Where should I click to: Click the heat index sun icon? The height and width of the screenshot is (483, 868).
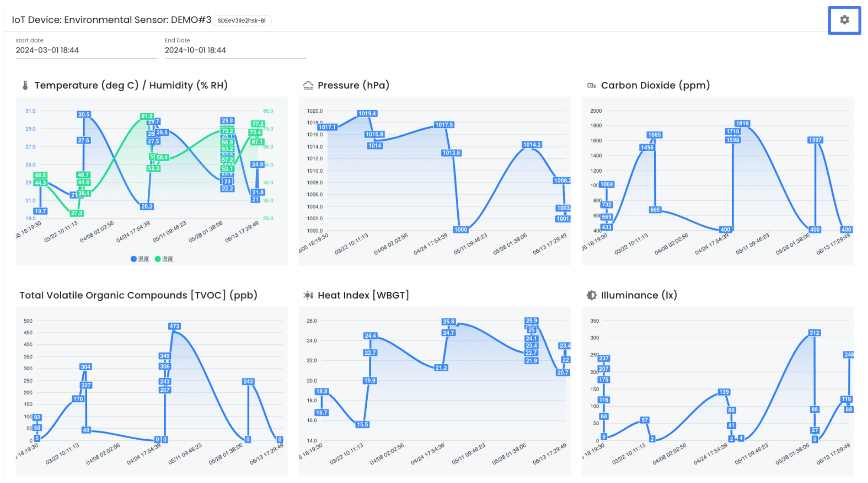[308, 295]
